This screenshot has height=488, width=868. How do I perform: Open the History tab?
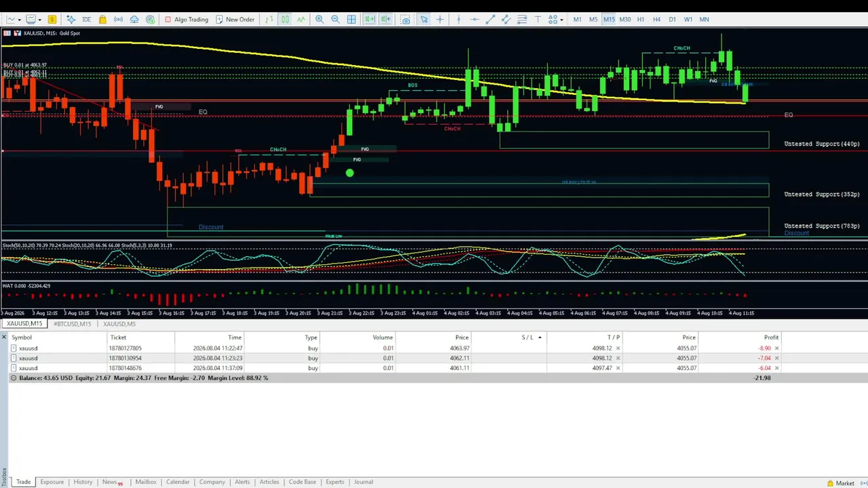click(x=83, y=482)
